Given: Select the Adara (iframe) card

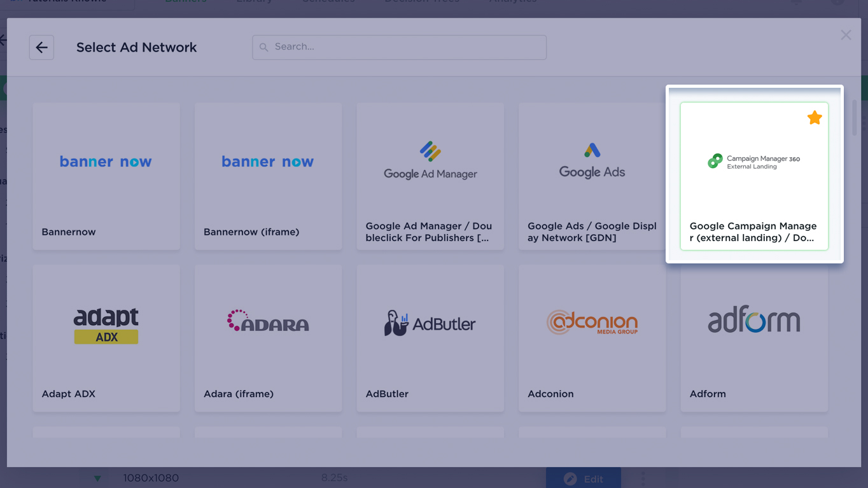Looking at the screenshot, I should point(268,338).
